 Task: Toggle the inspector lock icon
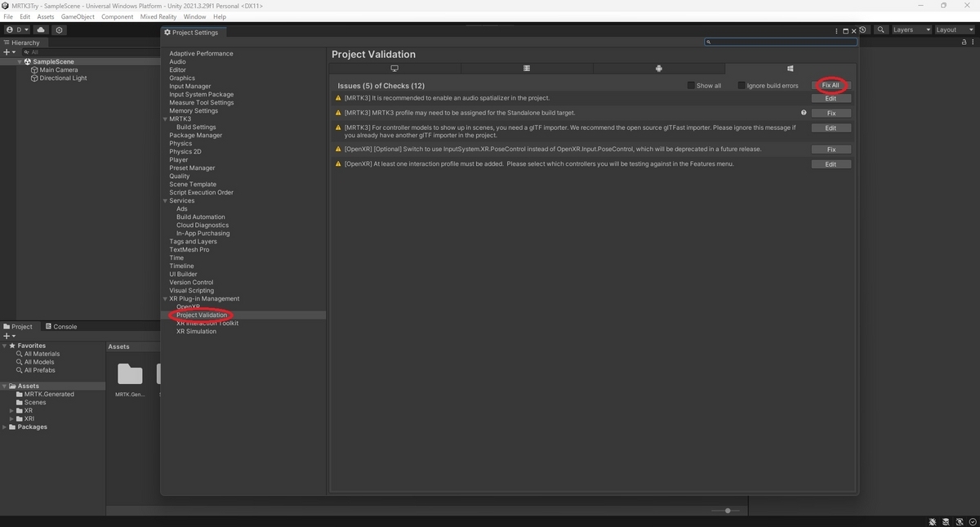point(965,42)
